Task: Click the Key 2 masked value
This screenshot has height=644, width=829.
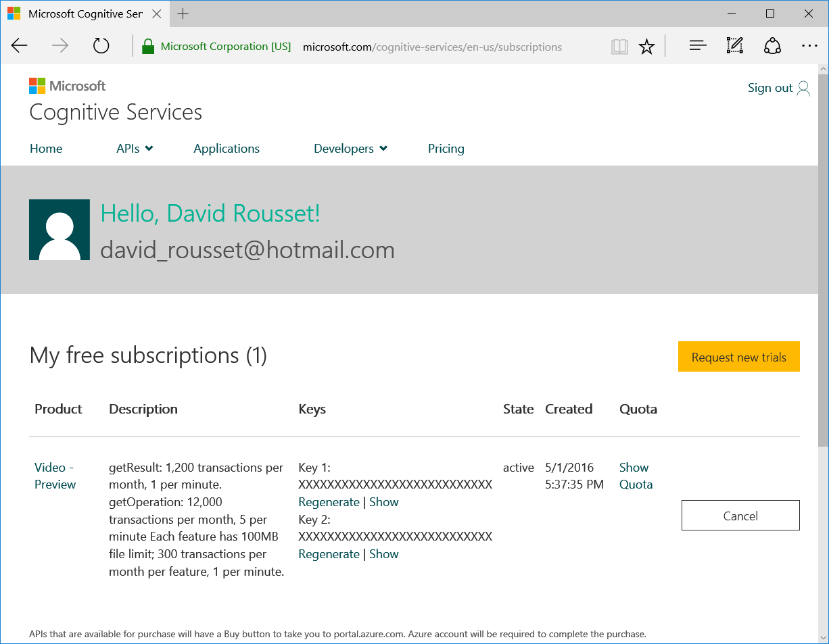Action: click(x=396, y=537)
